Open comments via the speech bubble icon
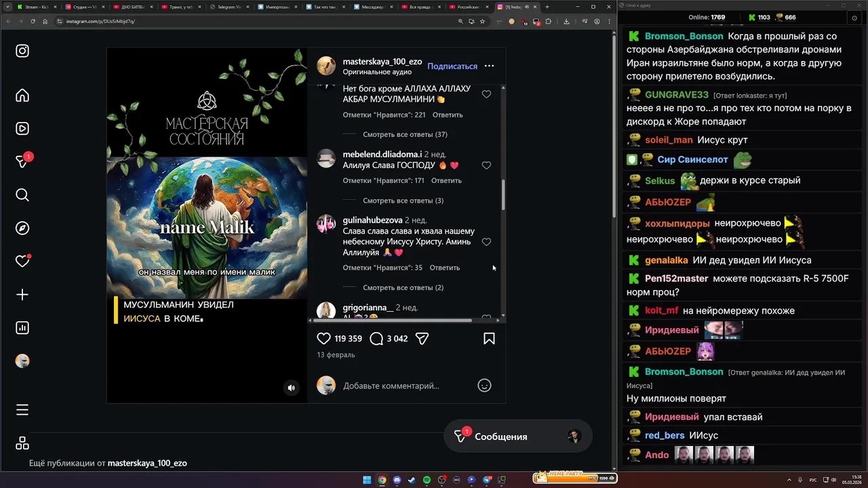 coord(376,338)
